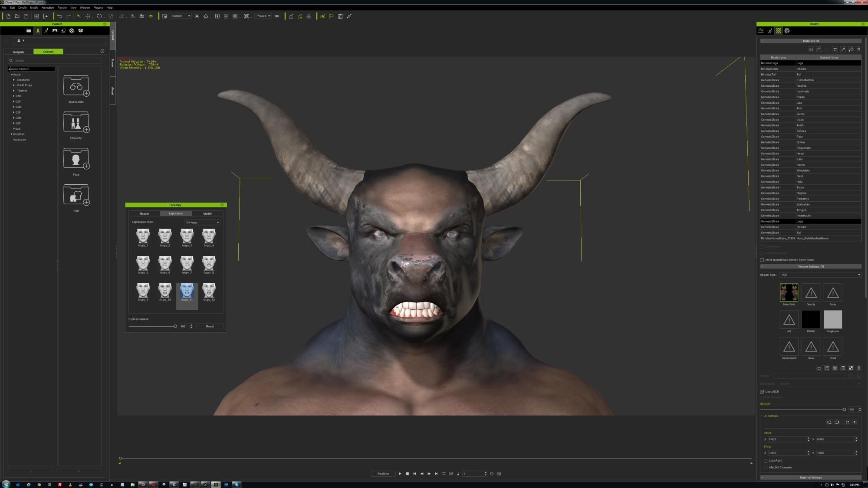Open the Custom layout dropdown in toolbar
The height and width of the screenshot is (488, 868).
[x=181, y=16]
